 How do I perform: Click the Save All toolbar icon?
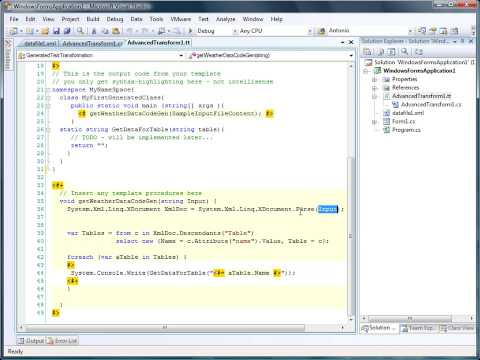[67, 31]
